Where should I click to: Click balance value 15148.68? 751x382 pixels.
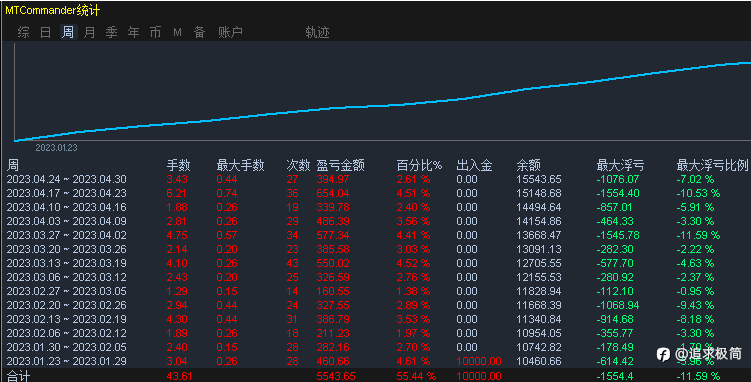539,193
